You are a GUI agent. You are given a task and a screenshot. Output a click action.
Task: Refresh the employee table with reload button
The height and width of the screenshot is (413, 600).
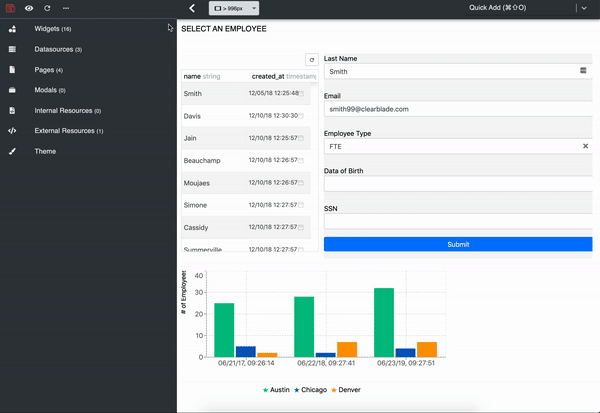coord(311,60)
